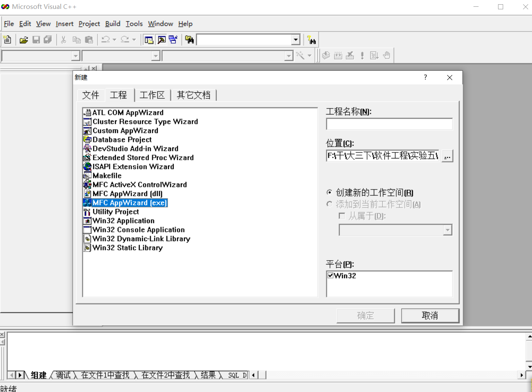Select Win32 Console Application in list
Image resolution: width=532 pixels, height=392 pixels.
click(x=139, y=230)
